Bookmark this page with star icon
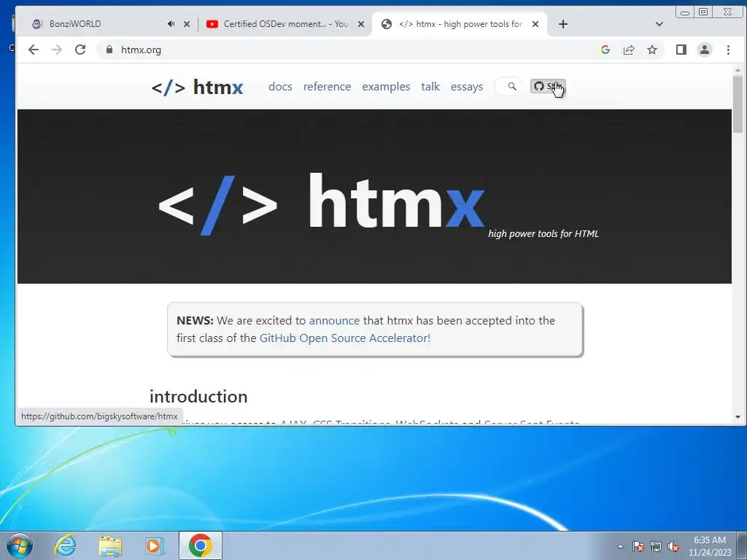The height and width of the screenshot is (560, 747). pyautogui.click(x=651, y=50)
